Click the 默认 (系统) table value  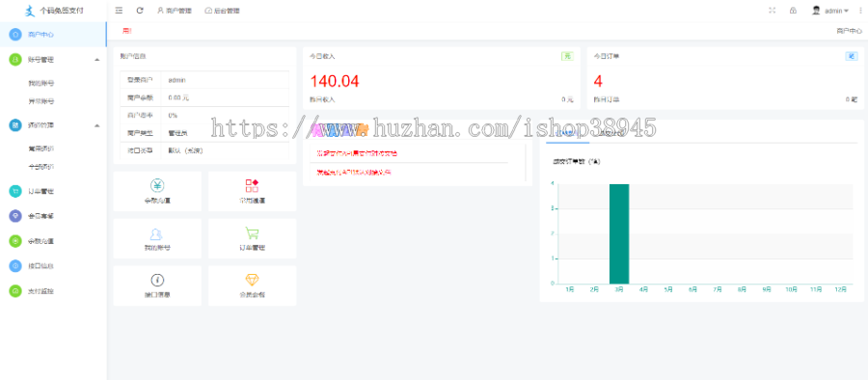coord(186,150)
